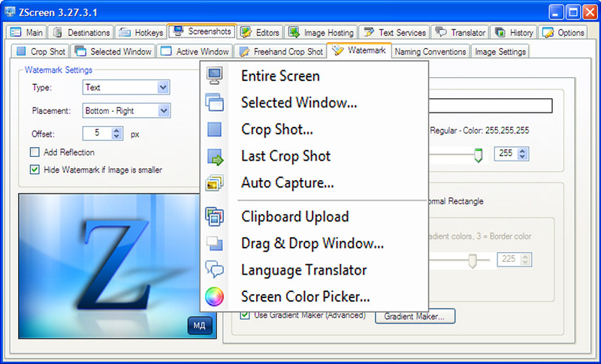Click the Drag & Drop Window icon
The width and height of the screenshot is (601, 364).
point(214,243)
